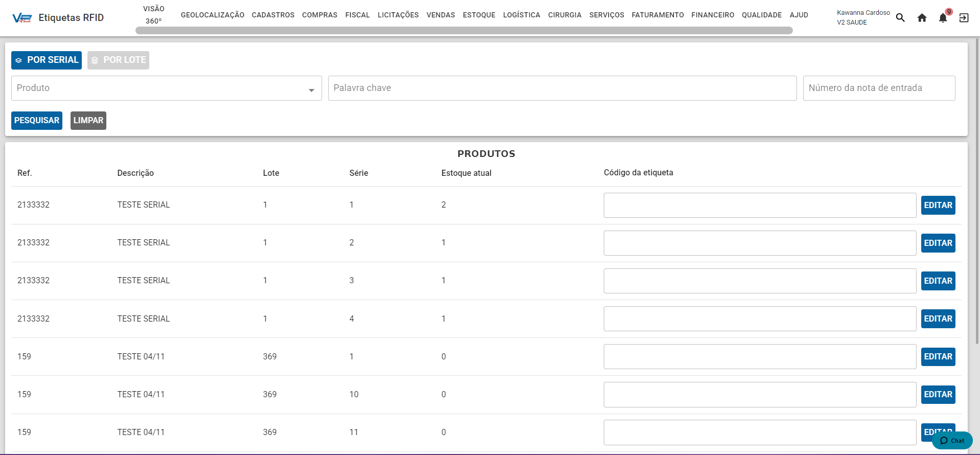The image size is (980, 455).
Task: Open the Visão 360° menu
Action: 153,15
